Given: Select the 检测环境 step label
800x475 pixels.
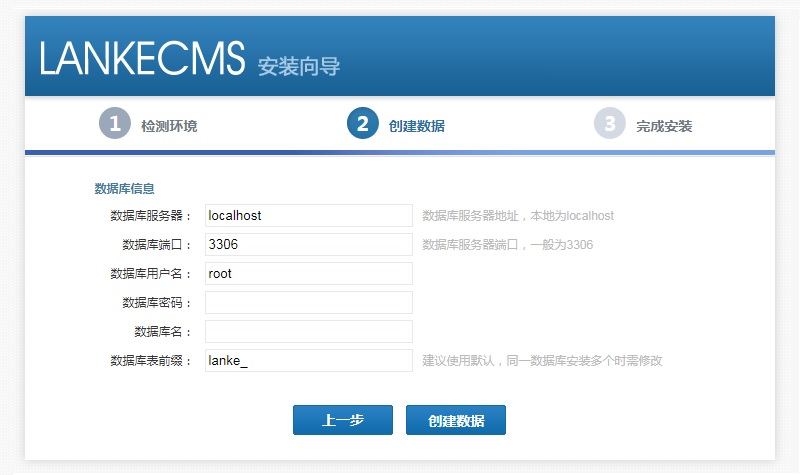Looking at the screenshot, I should tap(169, 126).
